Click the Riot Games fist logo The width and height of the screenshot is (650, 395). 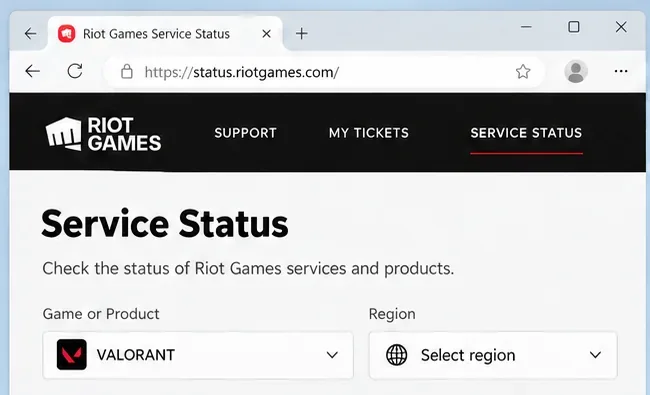pos(104,133)
